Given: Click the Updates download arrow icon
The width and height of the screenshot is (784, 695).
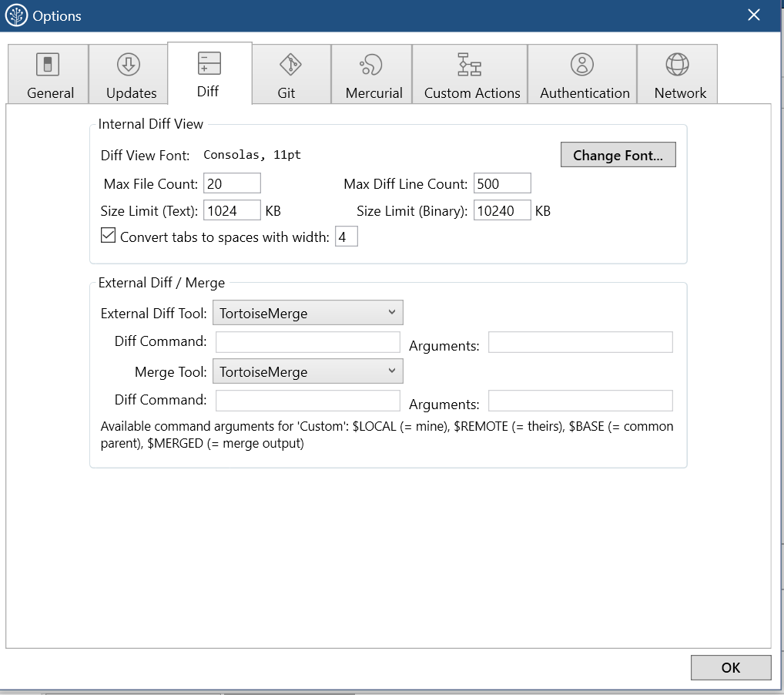Looking at the screenshot, I should pyautogui.click(x=129, y=65).
